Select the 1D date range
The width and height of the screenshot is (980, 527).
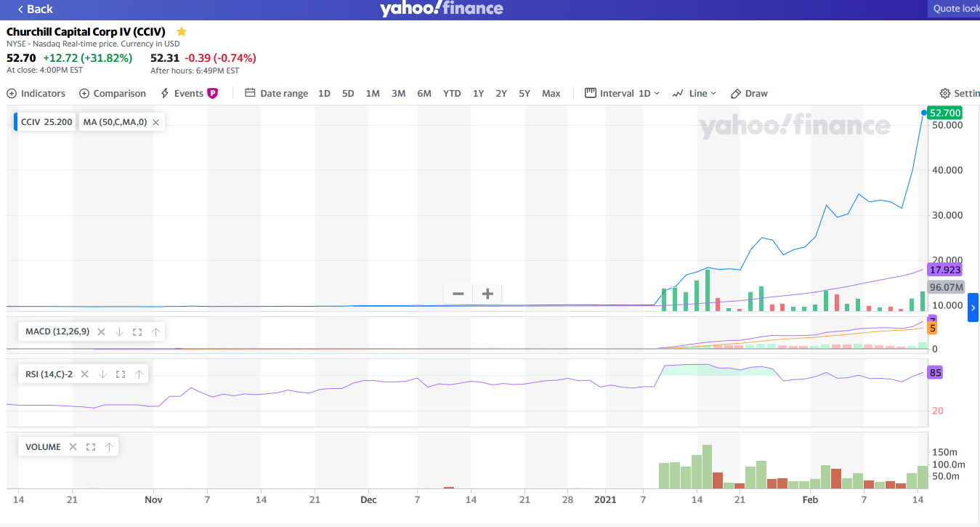click(x=324, y=93)
